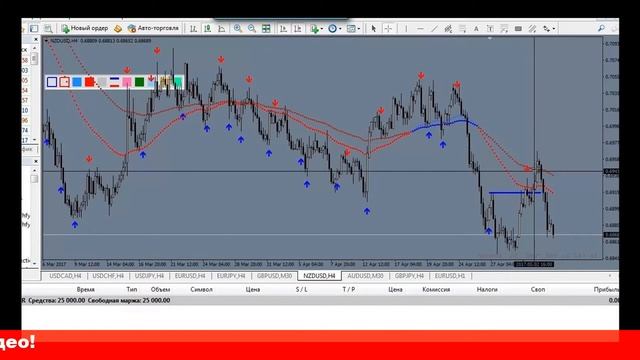Select the NZDUSD,H4 chart tab
The height and width of the screenshot is (360, 640).
tap(319, 276)
